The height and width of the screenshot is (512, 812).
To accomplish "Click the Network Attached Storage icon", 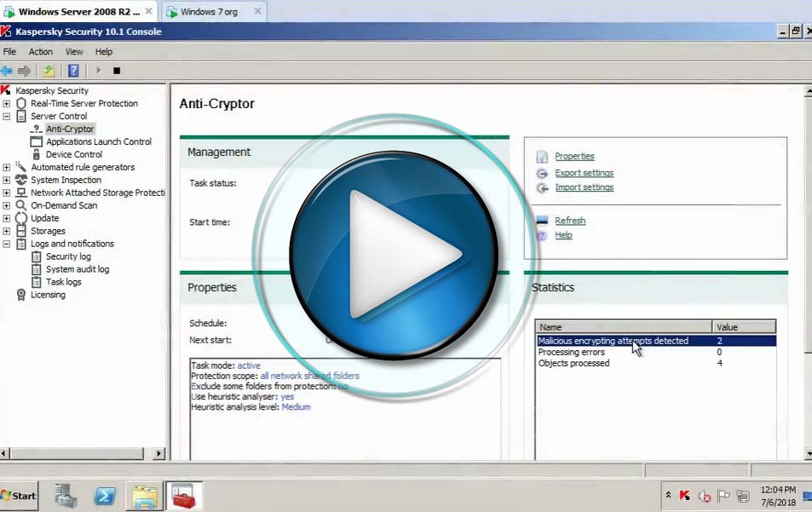I will [21, 193].
